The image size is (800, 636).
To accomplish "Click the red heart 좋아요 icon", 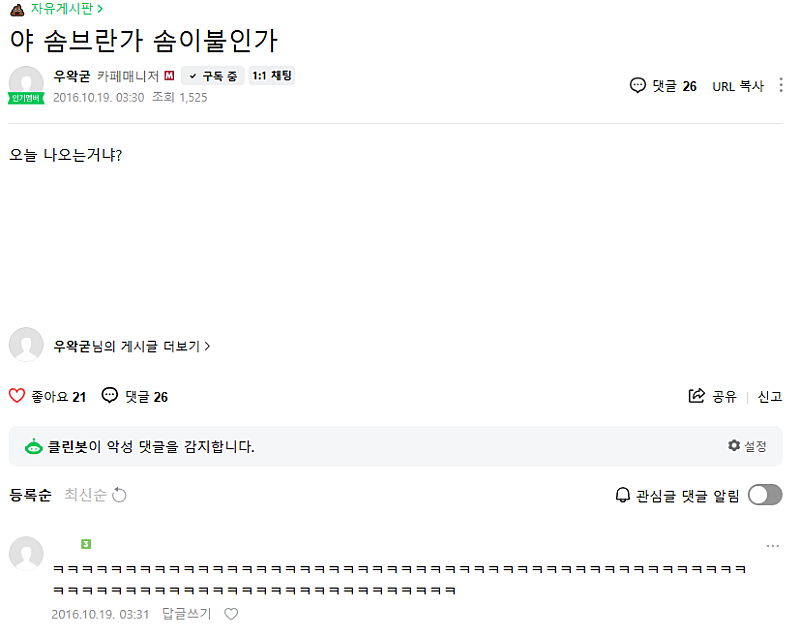I will point(17,396).
